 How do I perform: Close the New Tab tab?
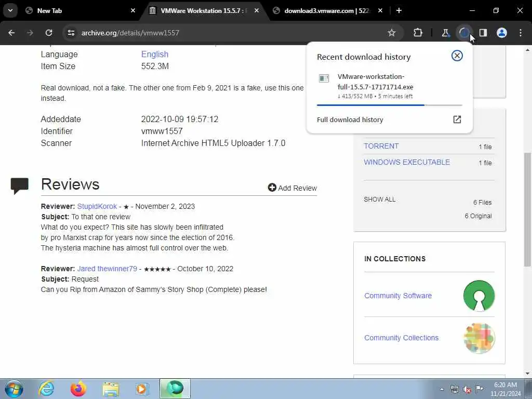tap(133, 10)
